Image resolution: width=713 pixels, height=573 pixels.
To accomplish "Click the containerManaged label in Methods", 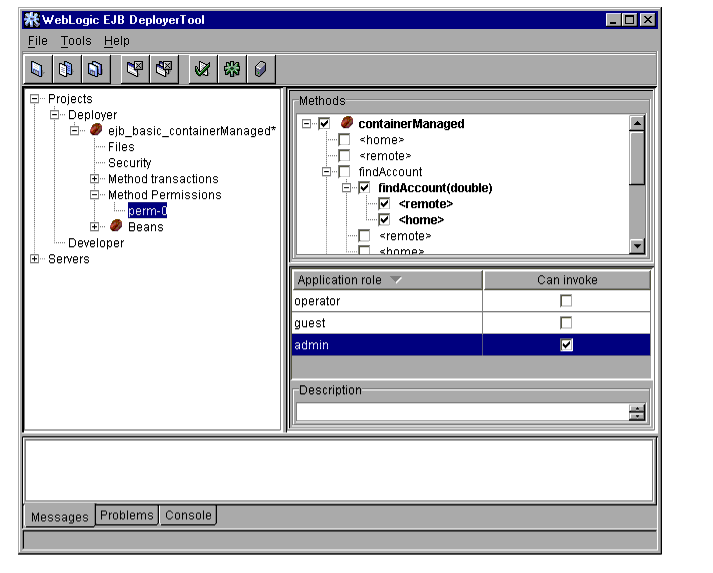I will pos(411,124).
